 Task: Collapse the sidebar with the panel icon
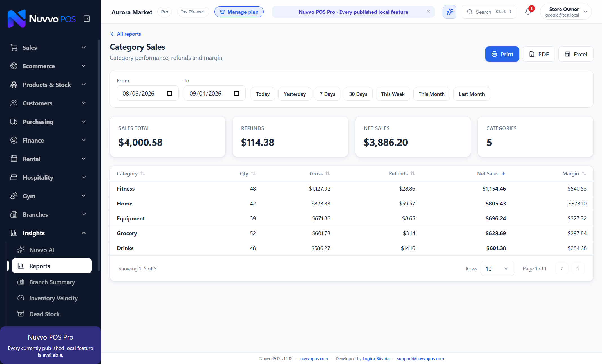click(87, 19)
